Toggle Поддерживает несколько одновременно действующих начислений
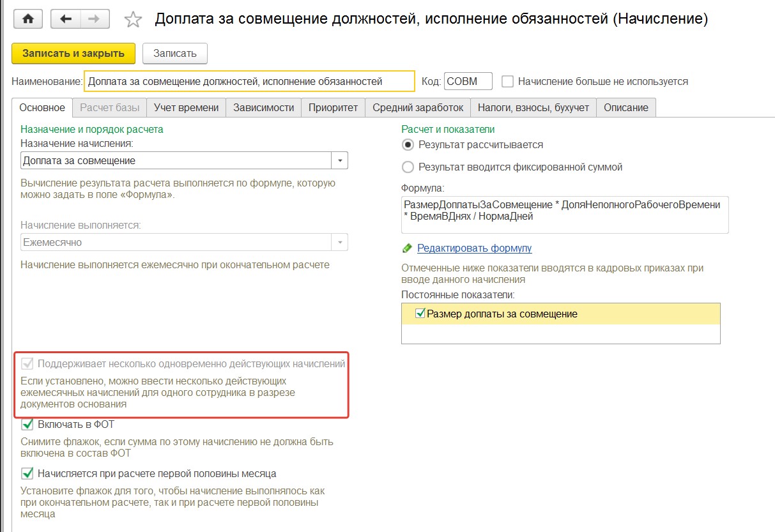 [27, 364]
